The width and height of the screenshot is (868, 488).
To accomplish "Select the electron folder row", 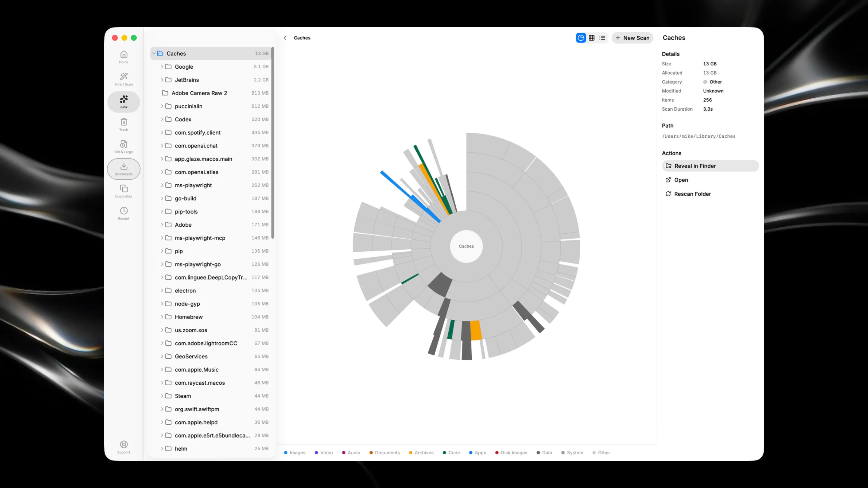I will (211, 290).
